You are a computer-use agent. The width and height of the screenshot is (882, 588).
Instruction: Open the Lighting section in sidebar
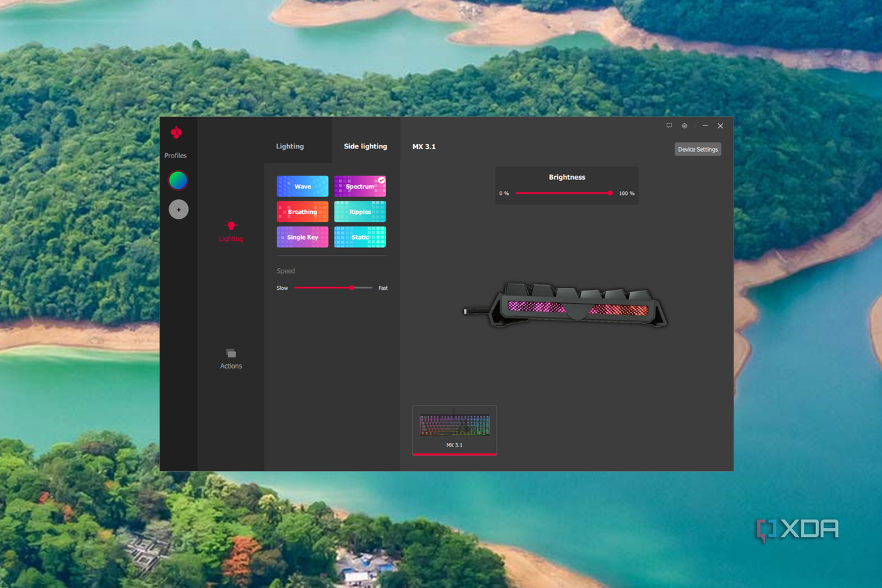coord(231,231)
